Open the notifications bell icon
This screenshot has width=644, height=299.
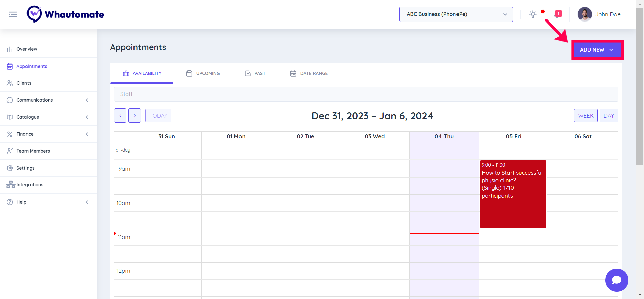tap(557, 14)
